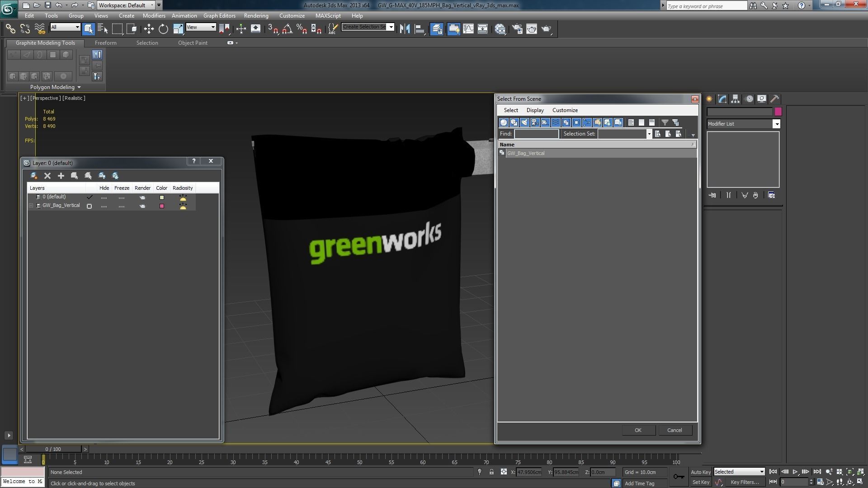
Task: Toggle Render for 0 (default) layer
Action: click(x=142, y=197)
